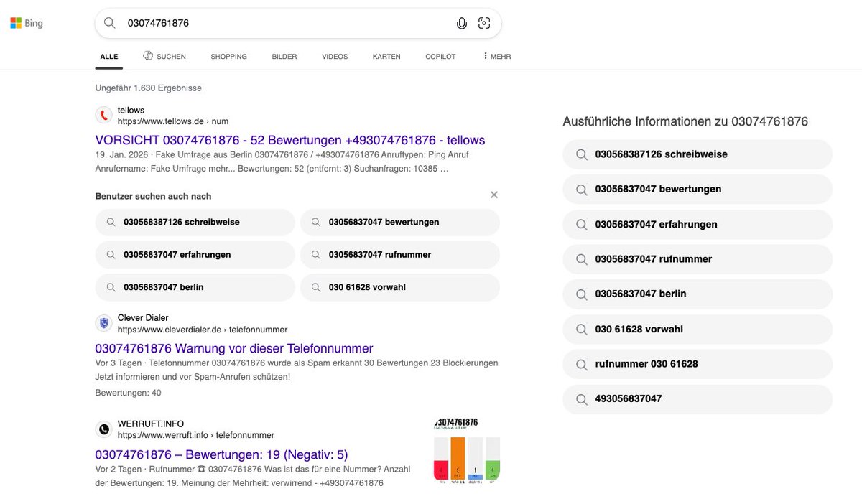Select left chip '03056837047 rufnummer'
Screen dimensions: 862x504
click(x=400, y=255)
